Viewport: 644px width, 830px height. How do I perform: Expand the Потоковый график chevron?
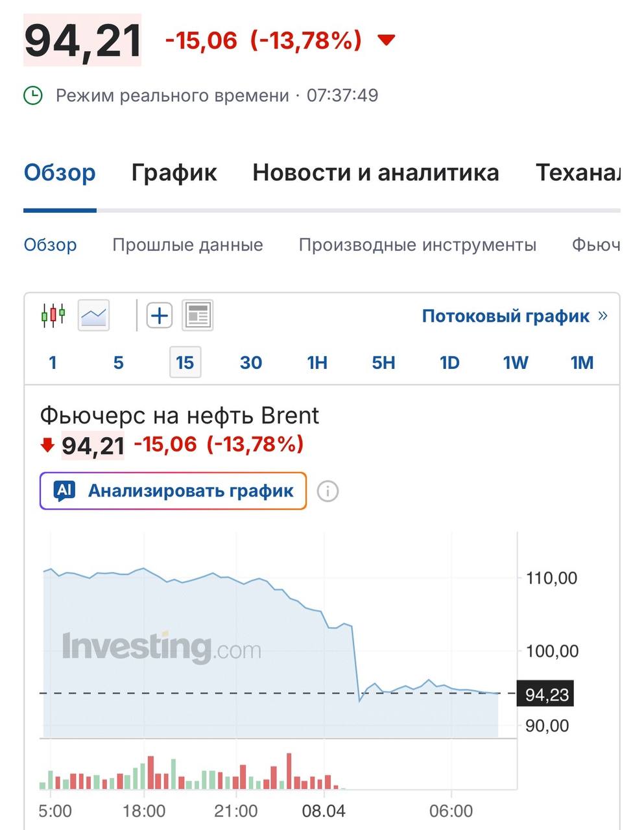(x=603, y=316)
